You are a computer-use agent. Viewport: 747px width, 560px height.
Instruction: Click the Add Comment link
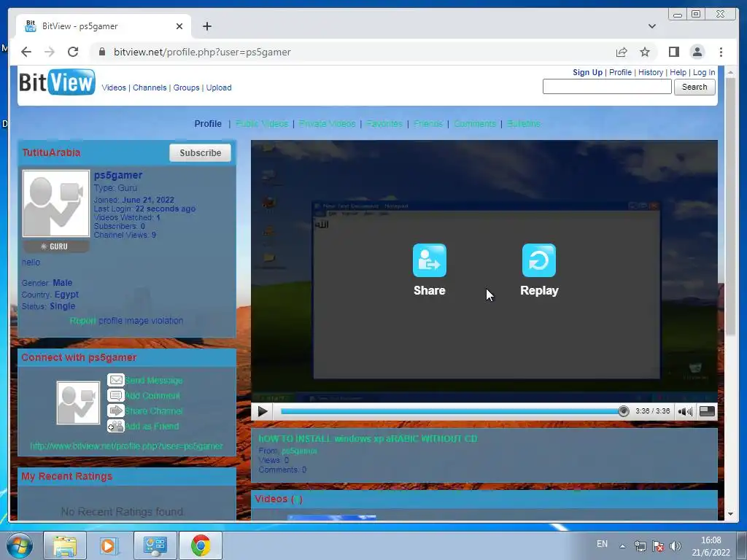pos(152,396)
